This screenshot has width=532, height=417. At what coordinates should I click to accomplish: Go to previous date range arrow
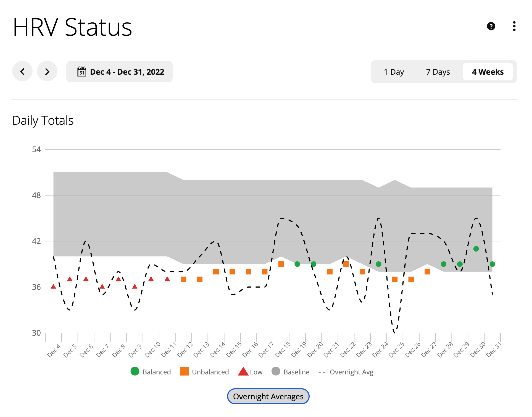22,72
